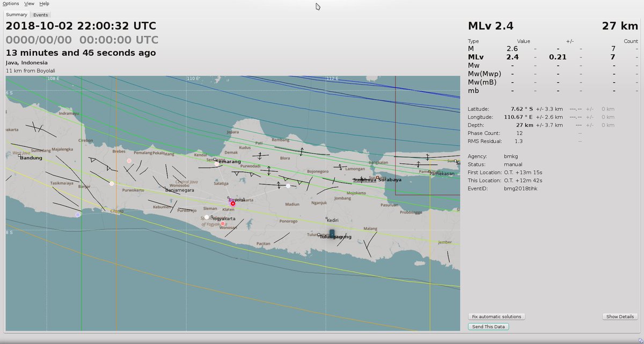This screenshot has width=644, height=344.
Task: Click the Bandung city label on map
Action: pyautogui.click(x=31, y=158)
